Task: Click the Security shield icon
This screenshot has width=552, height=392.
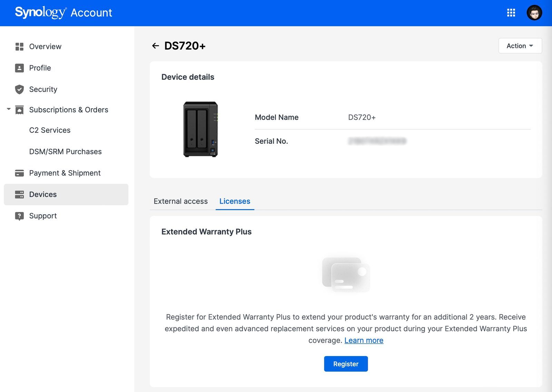Action: point(19,89)
